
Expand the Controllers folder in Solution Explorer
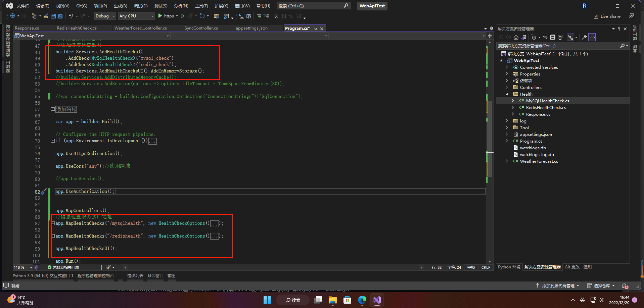507,87
